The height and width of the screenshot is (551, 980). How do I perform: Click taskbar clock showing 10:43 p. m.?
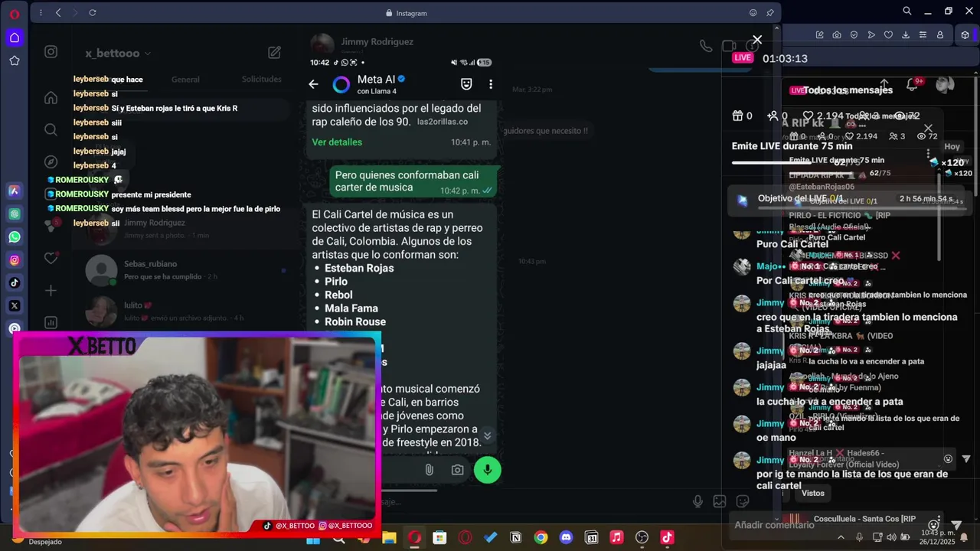coord(939,537)
